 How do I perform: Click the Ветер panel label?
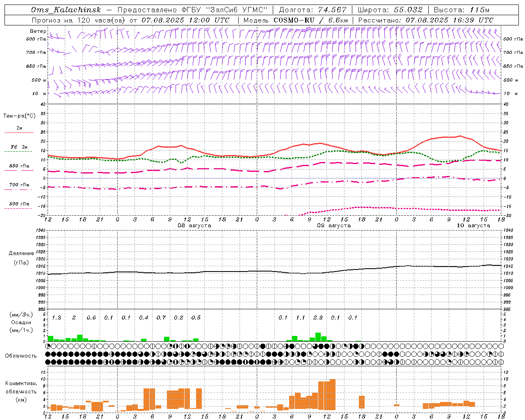point(38,31)
